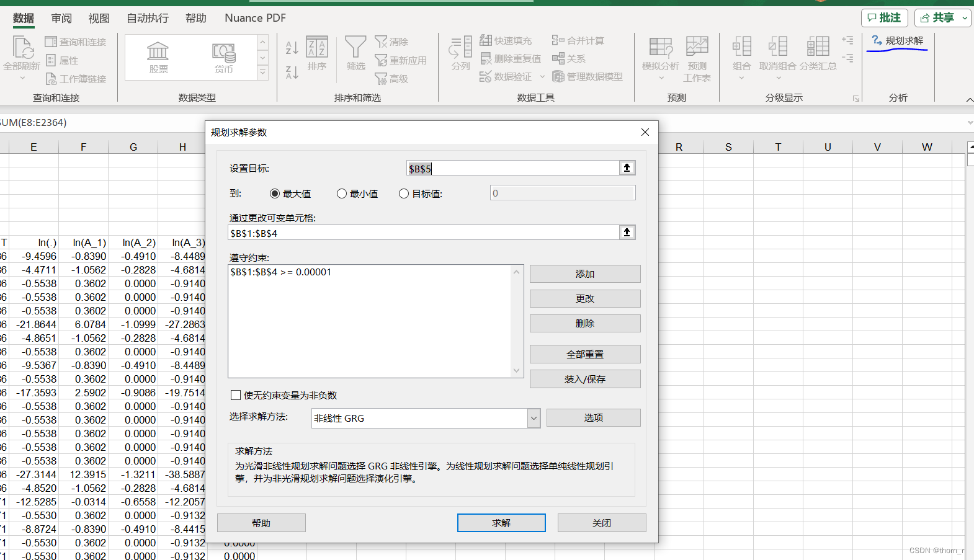Viewport: 974px width, 560px height.
Task: Select the Value Of (目标值) radio option
Action: (x=404, y=193)
